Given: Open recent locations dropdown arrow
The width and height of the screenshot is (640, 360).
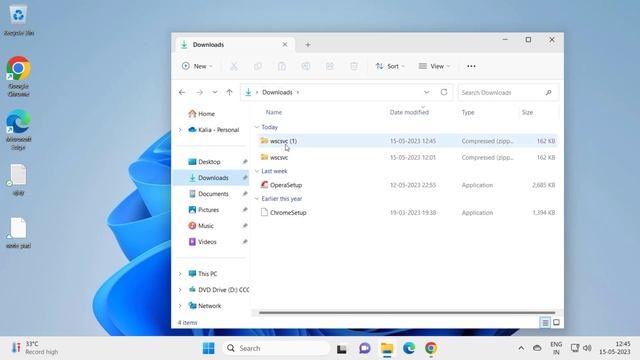Looking at the screenshot, I should tap(215, 93).
